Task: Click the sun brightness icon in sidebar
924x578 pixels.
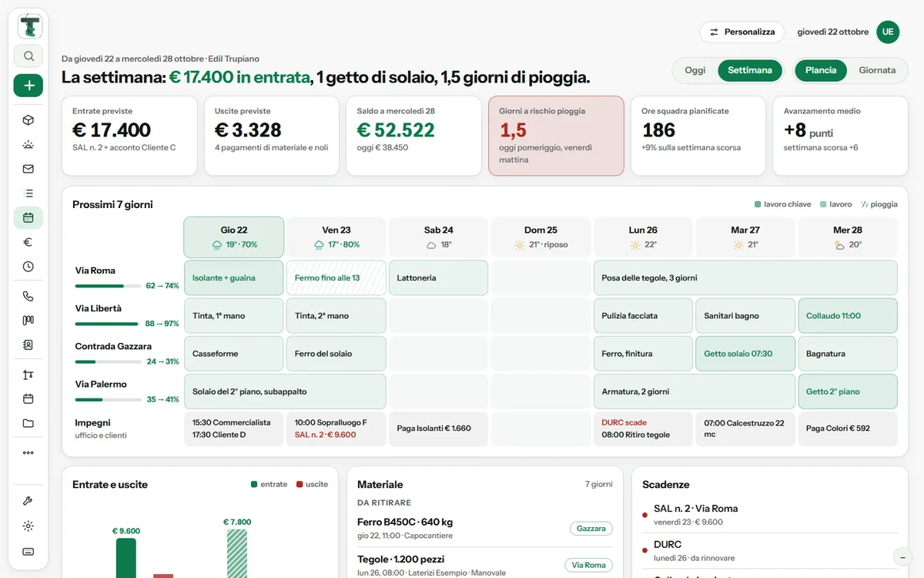Action: click(x=28, y=526)
